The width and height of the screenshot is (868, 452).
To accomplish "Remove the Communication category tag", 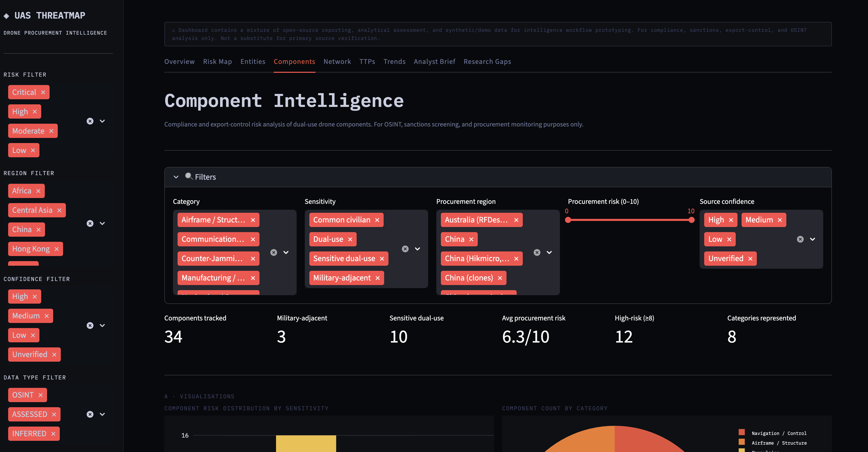I will 253,239.
